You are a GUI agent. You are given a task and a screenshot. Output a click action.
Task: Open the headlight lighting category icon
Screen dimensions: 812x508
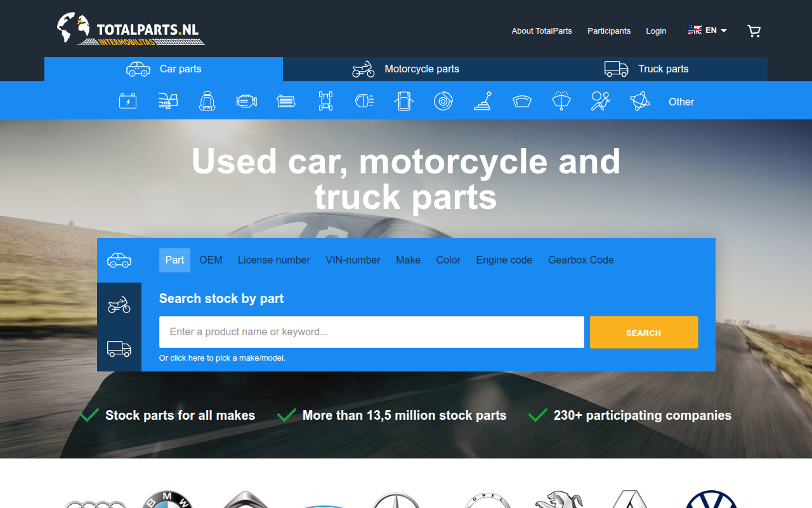click(x=365, y=101)
